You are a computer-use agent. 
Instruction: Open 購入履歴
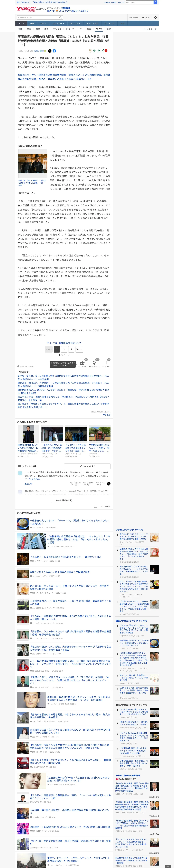coord(146,18)
